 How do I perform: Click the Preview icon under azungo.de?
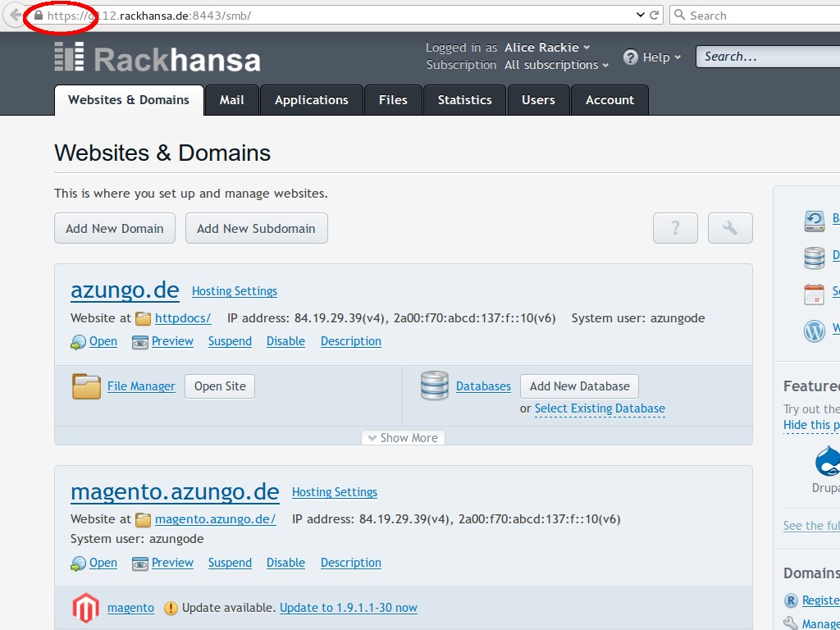point(139,342)
